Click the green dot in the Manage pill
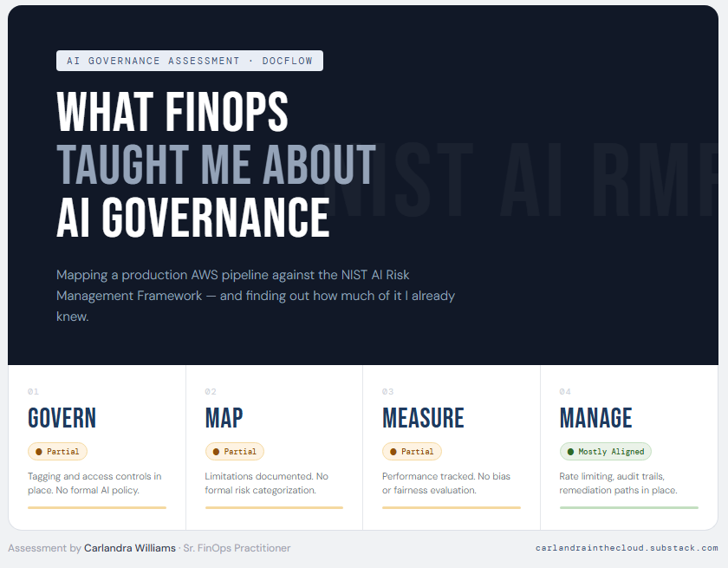 point(570,451)
